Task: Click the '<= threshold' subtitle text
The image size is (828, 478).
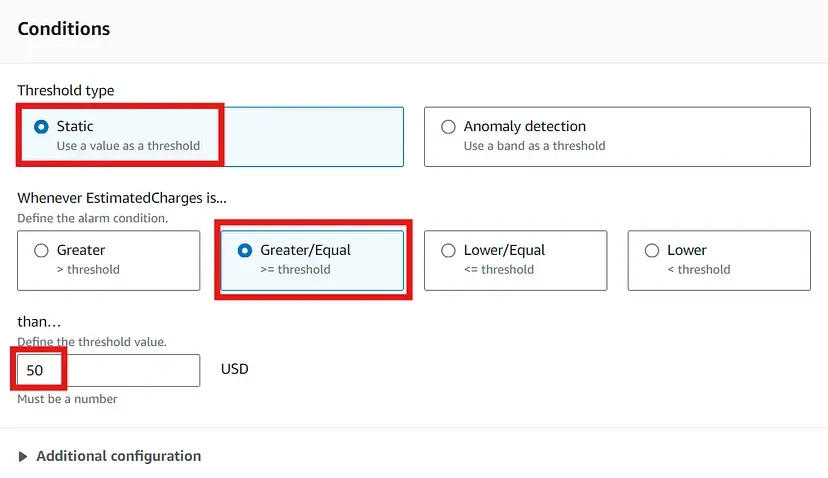Action: pyautogui.click(x=499, y=269)
